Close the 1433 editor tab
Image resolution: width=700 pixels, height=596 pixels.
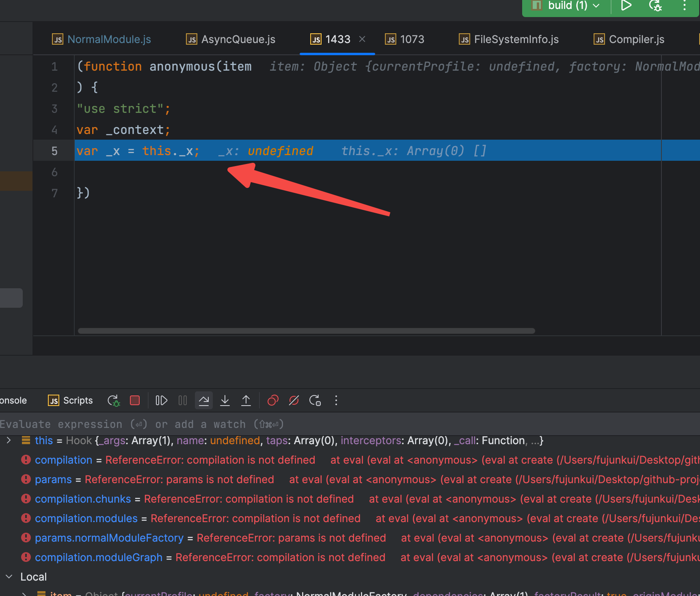tap(362, 39)
